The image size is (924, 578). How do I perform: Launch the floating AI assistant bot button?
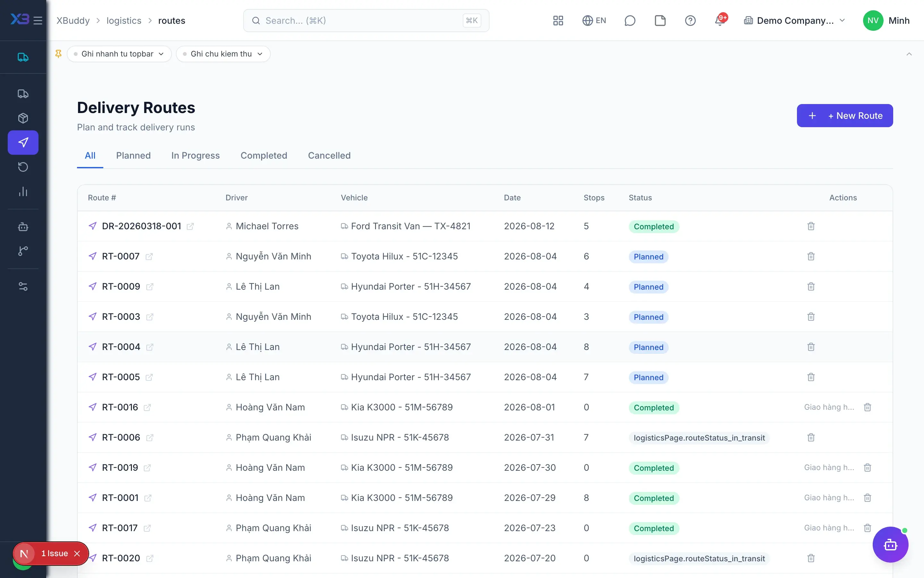pos(890,544)
